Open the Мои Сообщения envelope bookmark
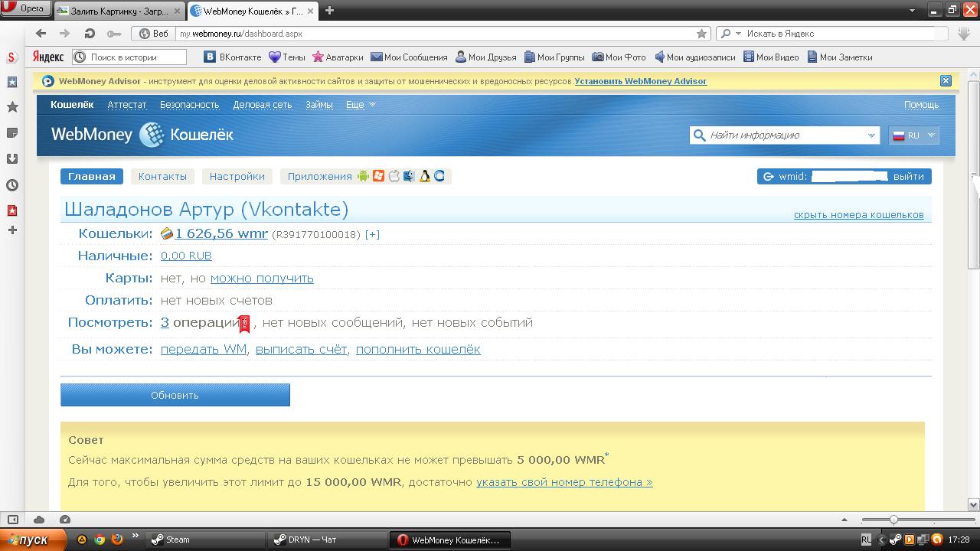Viewport: 980px width, 551px height. [409, 57]
